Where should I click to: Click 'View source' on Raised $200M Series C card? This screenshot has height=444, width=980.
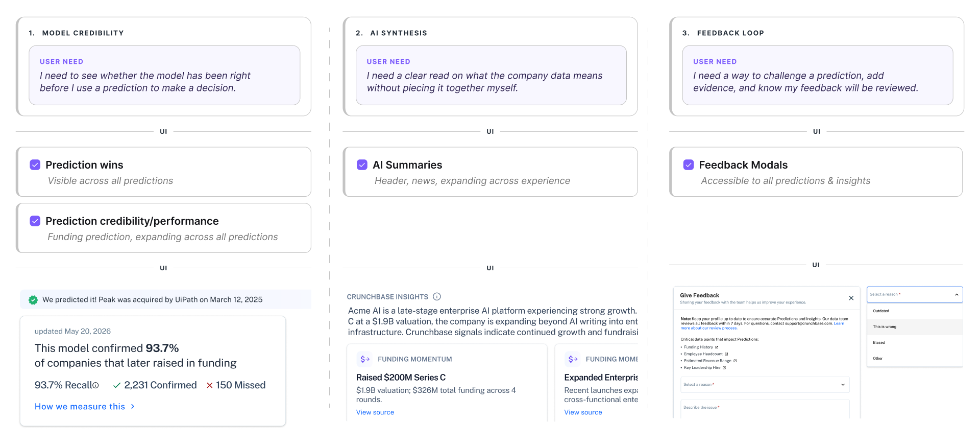(x=375, y=412)
